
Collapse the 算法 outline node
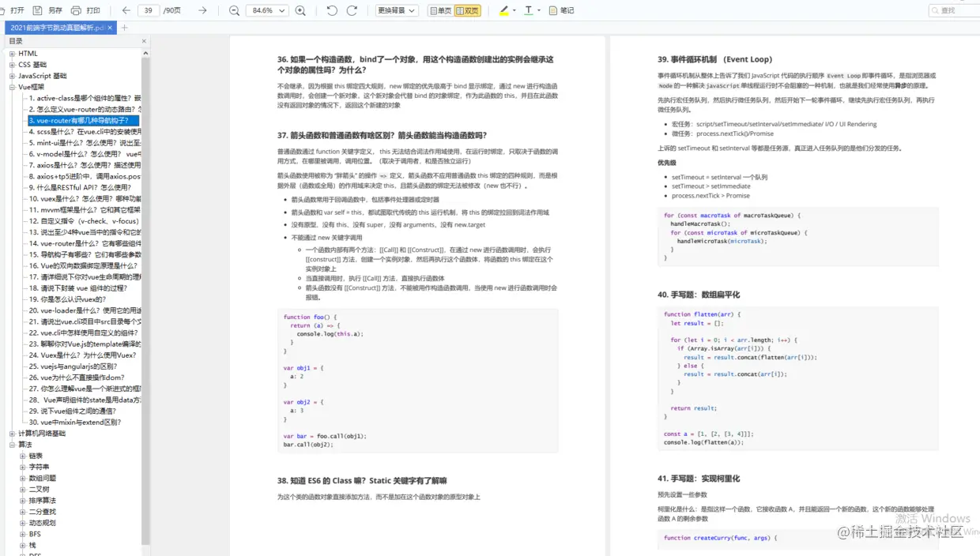tap(12, 445)
